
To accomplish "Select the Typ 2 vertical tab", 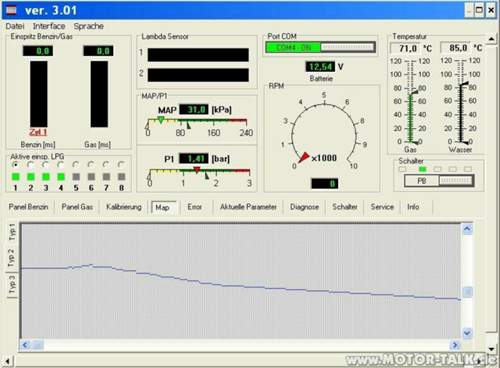I will [x=12, y=258].
